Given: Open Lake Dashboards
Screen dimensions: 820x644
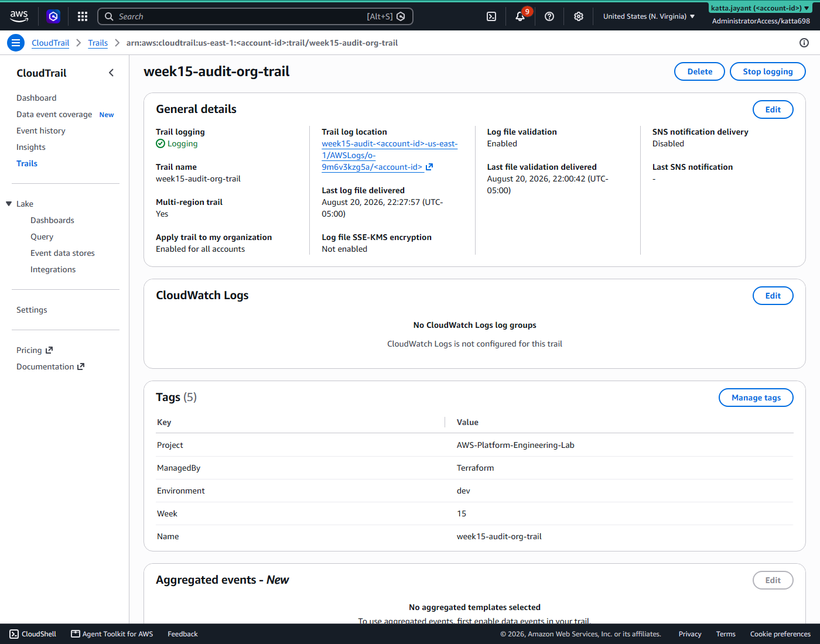Looking at the screenshot, I should coord(52,220).
